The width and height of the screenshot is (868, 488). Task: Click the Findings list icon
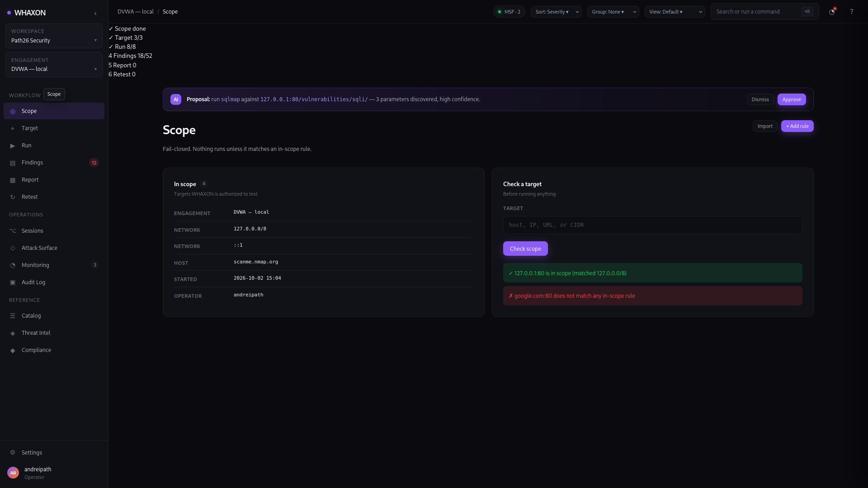[13, 163]
